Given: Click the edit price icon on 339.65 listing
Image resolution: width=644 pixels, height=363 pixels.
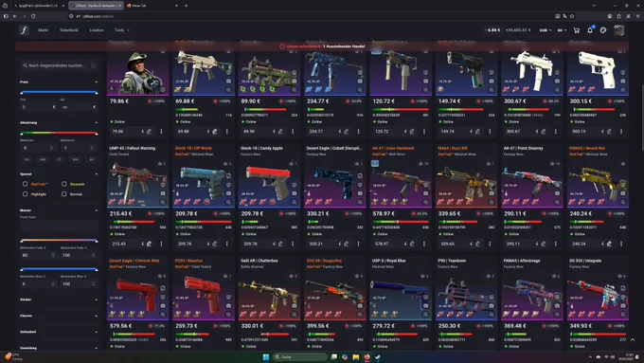Looking at the screenshot, I should 477,244.
